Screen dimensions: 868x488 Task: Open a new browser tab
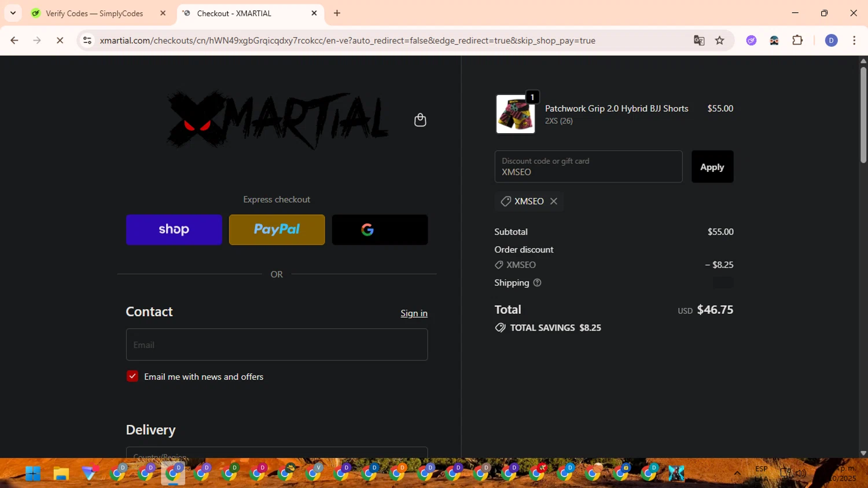[337, 13]
